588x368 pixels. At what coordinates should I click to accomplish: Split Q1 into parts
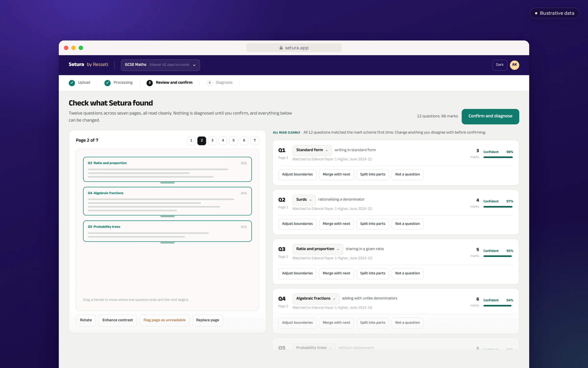pos(373,174)
